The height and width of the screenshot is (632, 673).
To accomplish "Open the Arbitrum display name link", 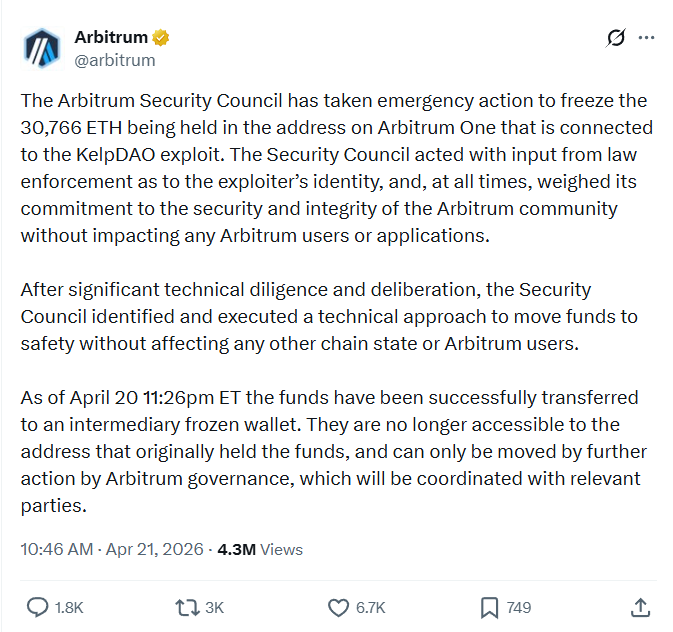I will click(111, 37).
